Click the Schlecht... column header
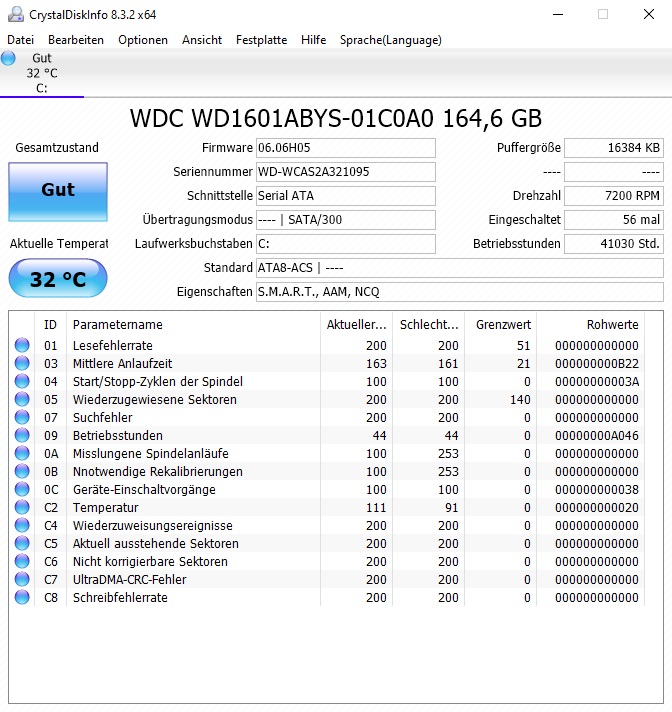This screenshot has height=712, width=672. (429, 325)
